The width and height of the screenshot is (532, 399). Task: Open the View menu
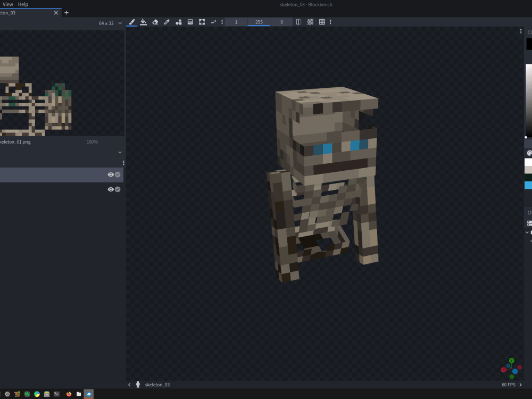7,4
